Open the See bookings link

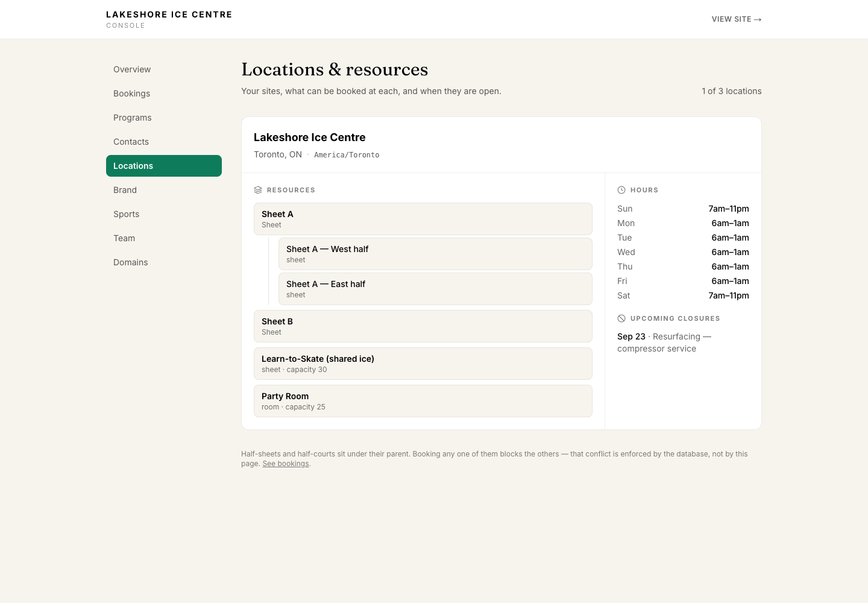[286, 464]
